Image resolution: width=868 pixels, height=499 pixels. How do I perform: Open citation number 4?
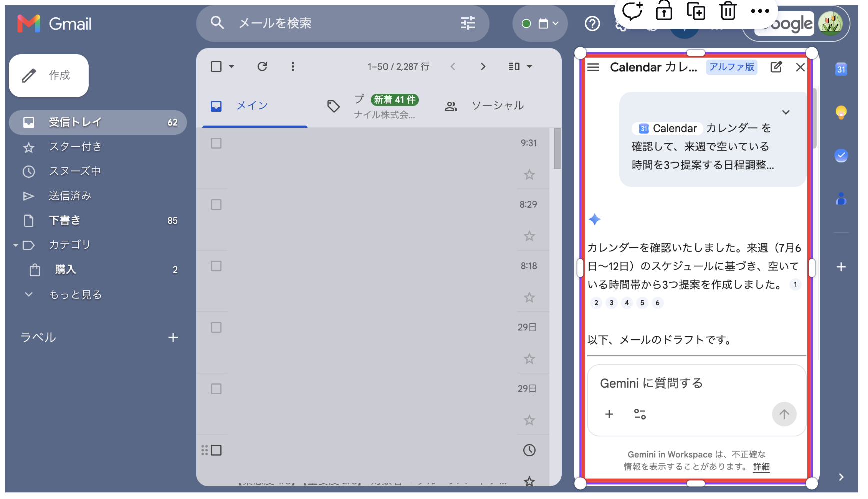tap(627, 303)
